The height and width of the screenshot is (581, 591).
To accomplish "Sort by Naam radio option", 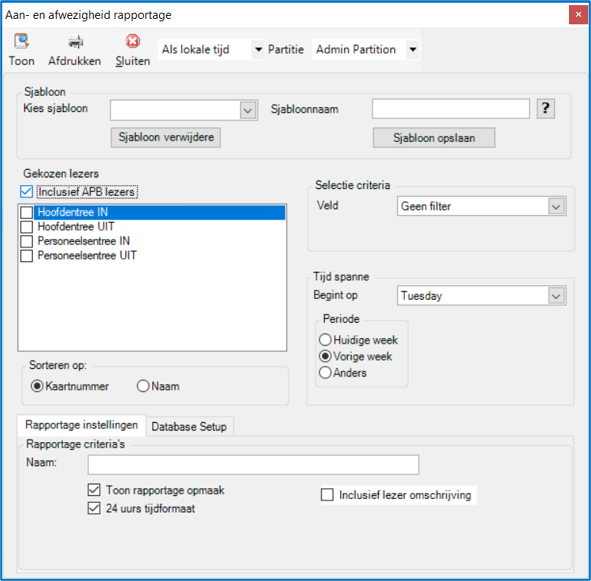I will (143, 386).
